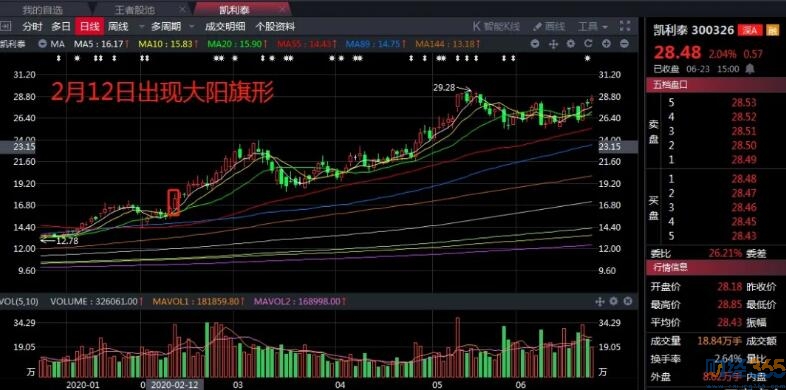
Task: Switch to the 我的自选 tab
Action: click(x=43, y=10)
